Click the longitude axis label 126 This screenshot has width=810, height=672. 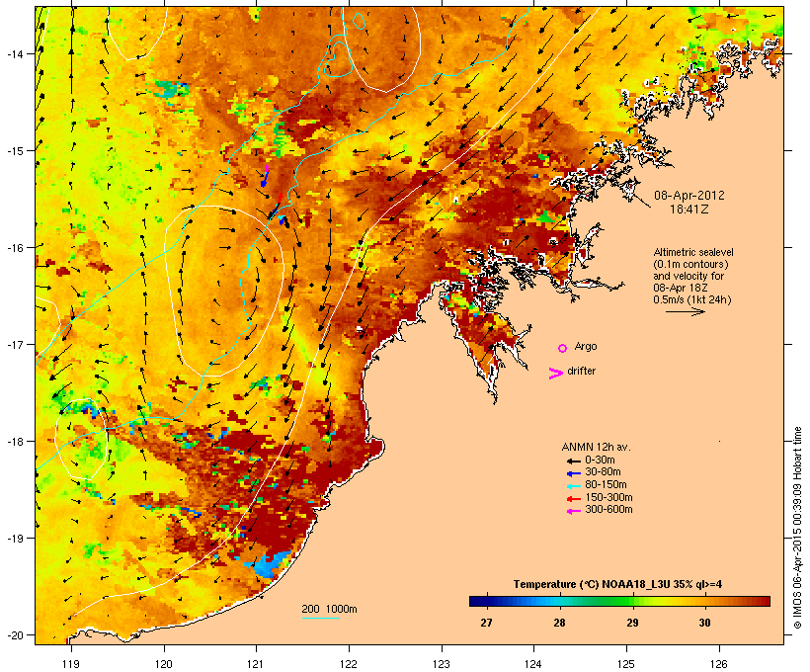click(x=719, y=664)
